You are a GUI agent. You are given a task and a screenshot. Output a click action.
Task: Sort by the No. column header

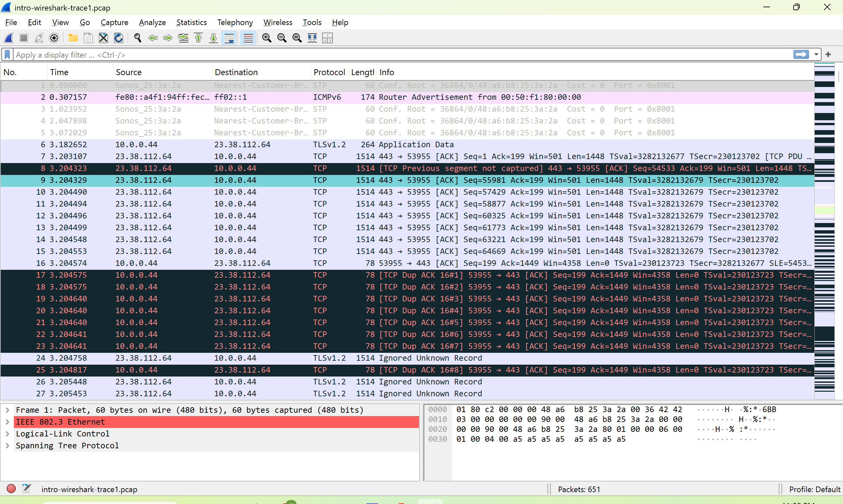24,72
